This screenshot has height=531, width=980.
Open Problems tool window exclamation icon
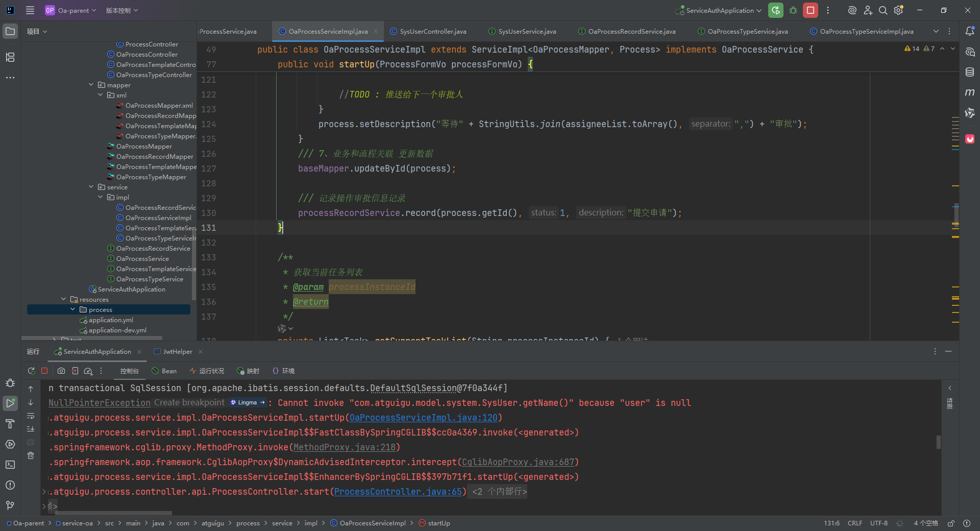pyautogui.click(x=10, y=485)
